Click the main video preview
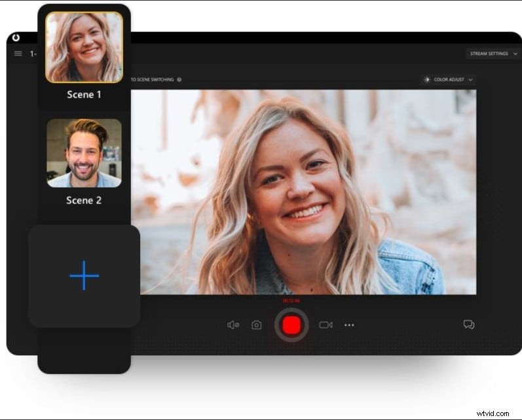This screenshot has width=522, height=420. pos(304,192)
